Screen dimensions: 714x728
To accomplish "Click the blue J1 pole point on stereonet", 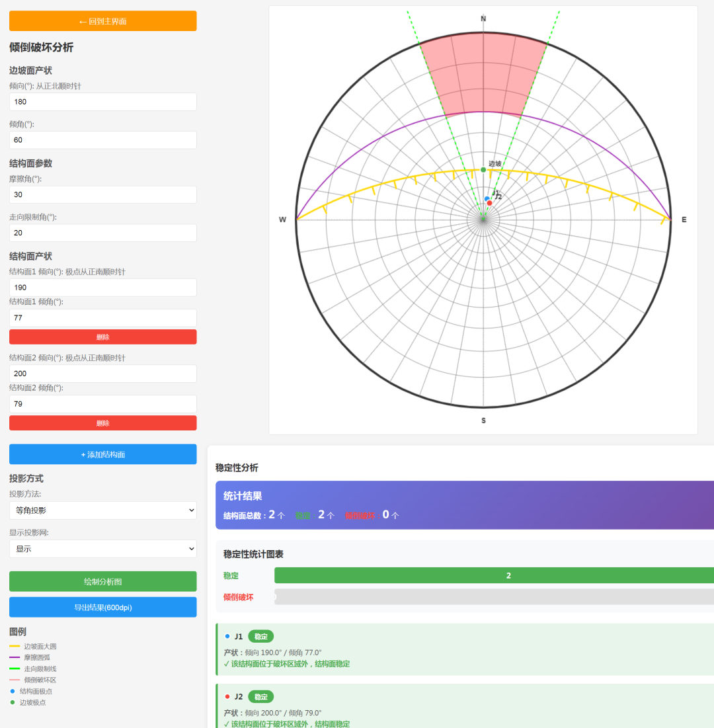I will [487, 199].
